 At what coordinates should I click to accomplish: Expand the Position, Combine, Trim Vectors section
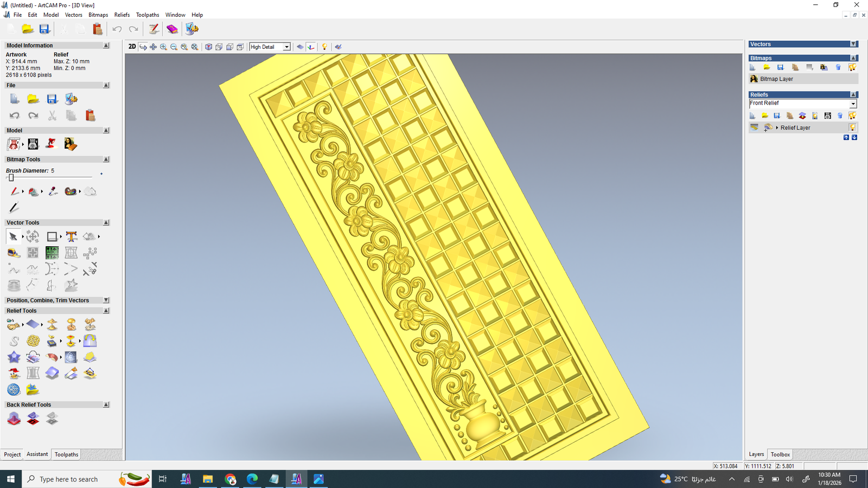tap(106, 300)
